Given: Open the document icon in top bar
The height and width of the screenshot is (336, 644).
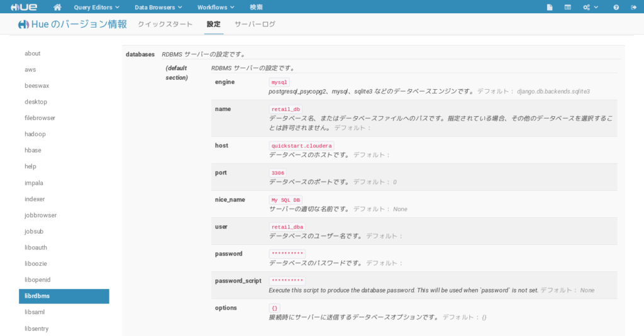Looking at the screenshot, I should 550,7.
